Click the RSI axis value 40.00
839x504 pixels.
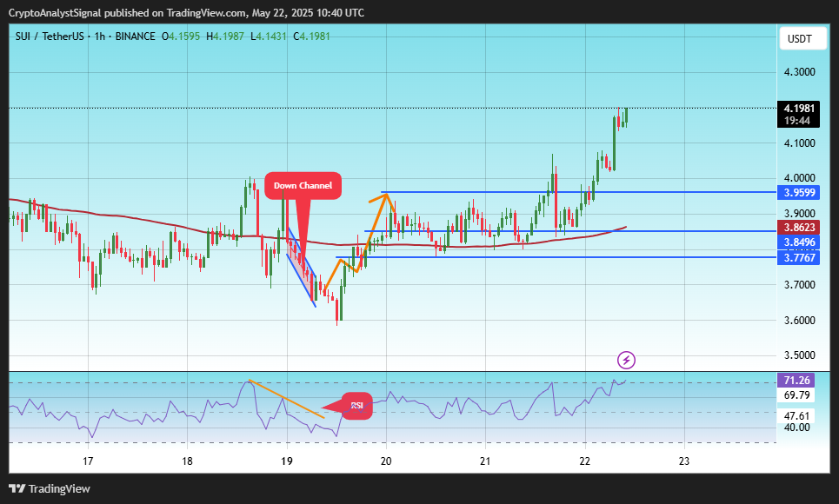pos(796,428)
